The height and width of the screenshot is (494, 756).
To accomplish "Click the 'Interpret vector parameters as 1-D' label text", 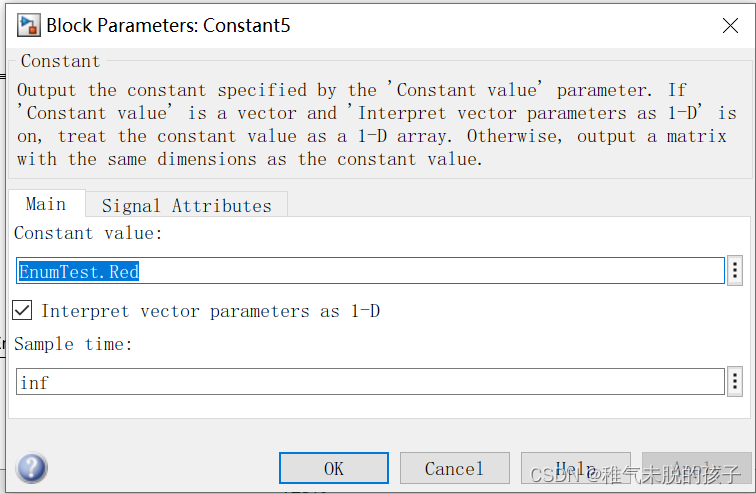I will click(x=210, y=311).
